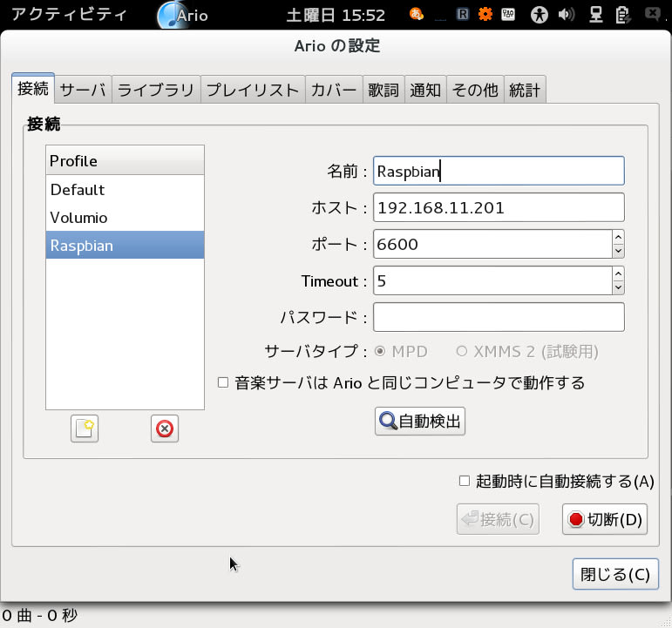Open the volume control
The height and width of the screenshot is (628, 672).
(567, 15)
